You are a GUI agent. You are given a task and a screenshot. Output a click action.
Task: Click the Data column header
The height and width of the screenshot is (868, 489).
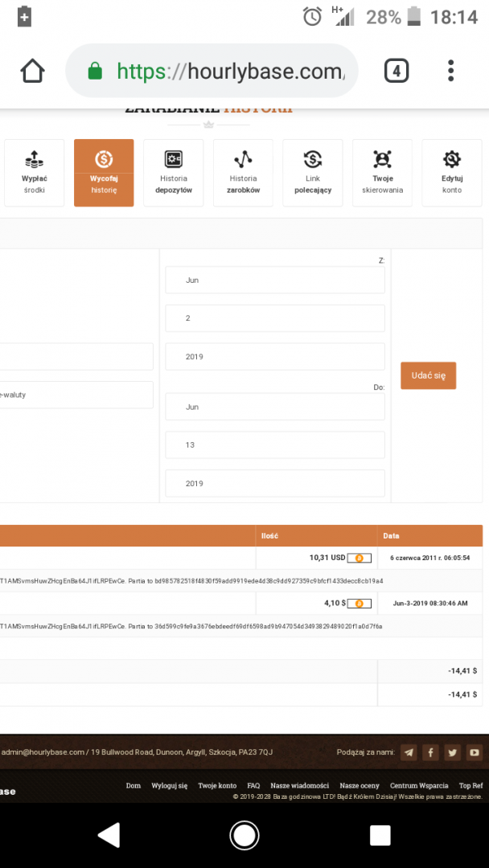coord(391,536)
